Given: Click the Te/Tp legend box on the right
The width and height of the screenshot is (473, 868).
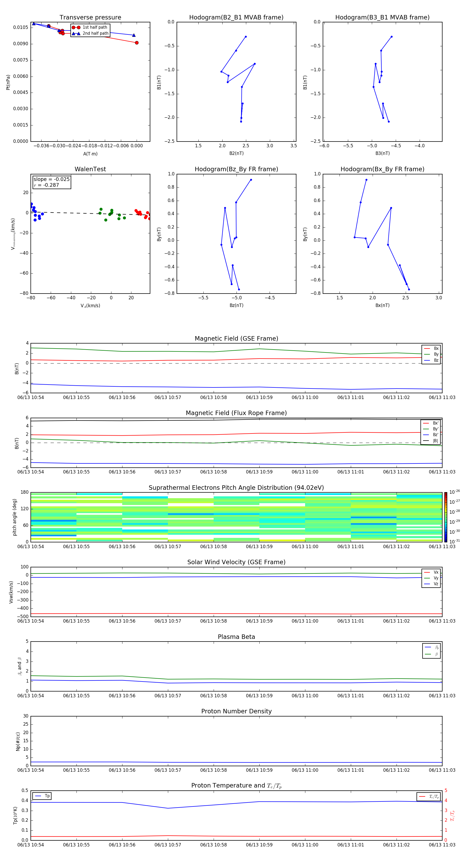Looking at the screenshot, I should pos(429,796).
